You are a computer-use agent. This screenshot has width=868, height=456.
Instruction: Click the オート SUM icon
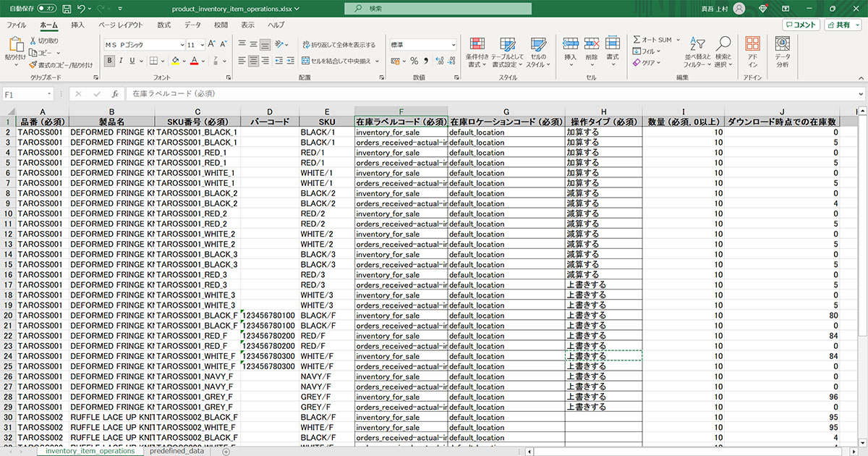click(637, 40)
